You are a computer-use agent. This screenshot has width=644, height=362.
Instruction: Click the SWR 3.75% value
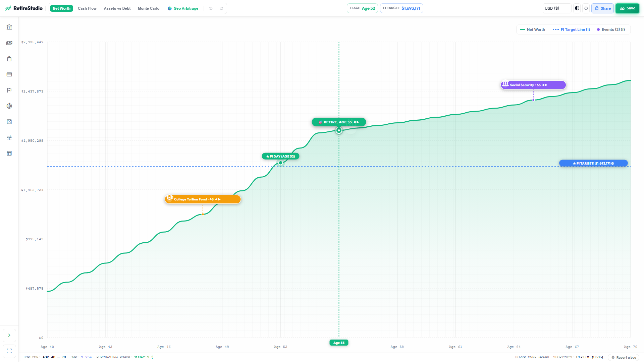click(86, 357)
